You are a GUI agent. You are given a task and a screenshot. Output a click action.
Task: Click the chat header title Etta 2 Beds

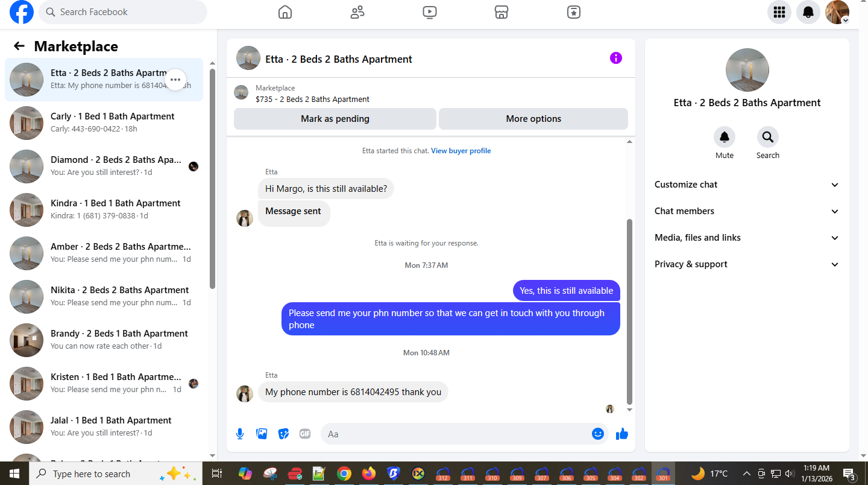pyautogui.click(x=339, y=59)
